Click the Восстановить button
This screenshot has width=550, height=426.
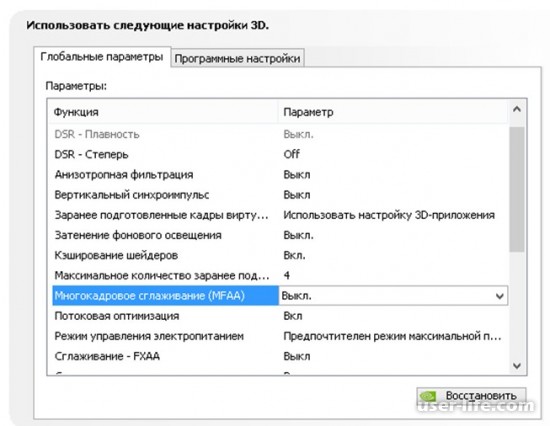471,396
